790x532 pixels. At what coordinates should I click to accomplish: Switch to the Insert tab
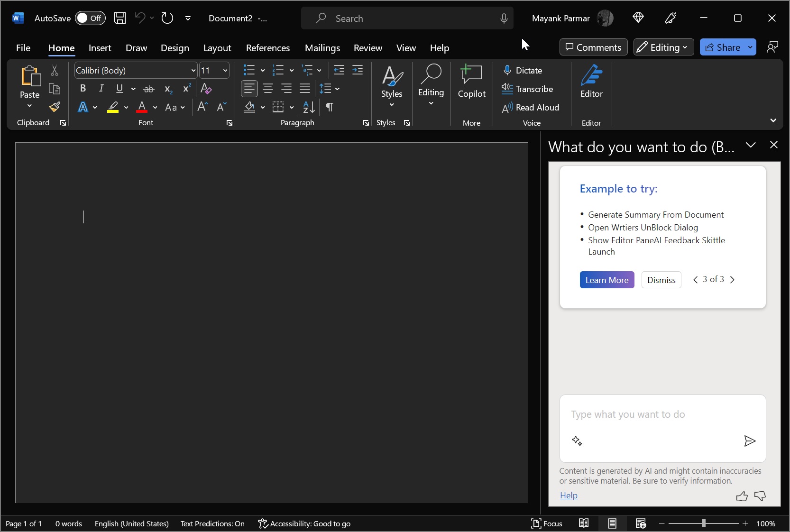point(100,48)
